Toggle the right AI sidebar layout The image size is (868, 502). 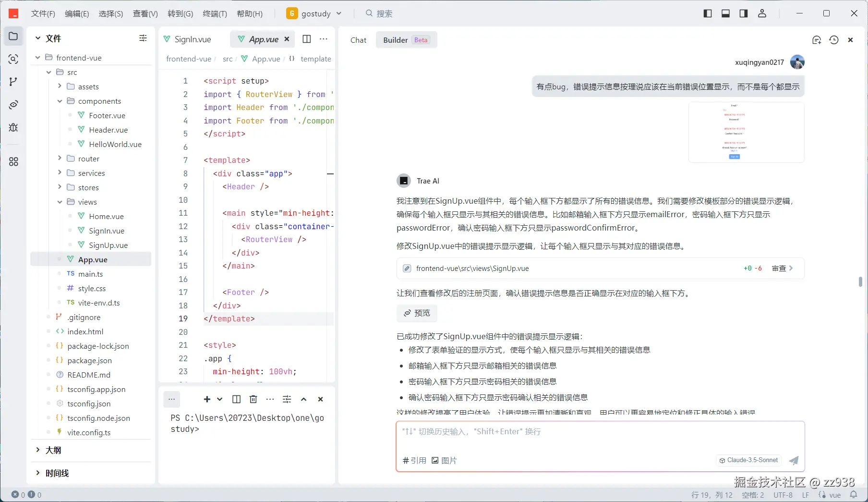point(744,13)
